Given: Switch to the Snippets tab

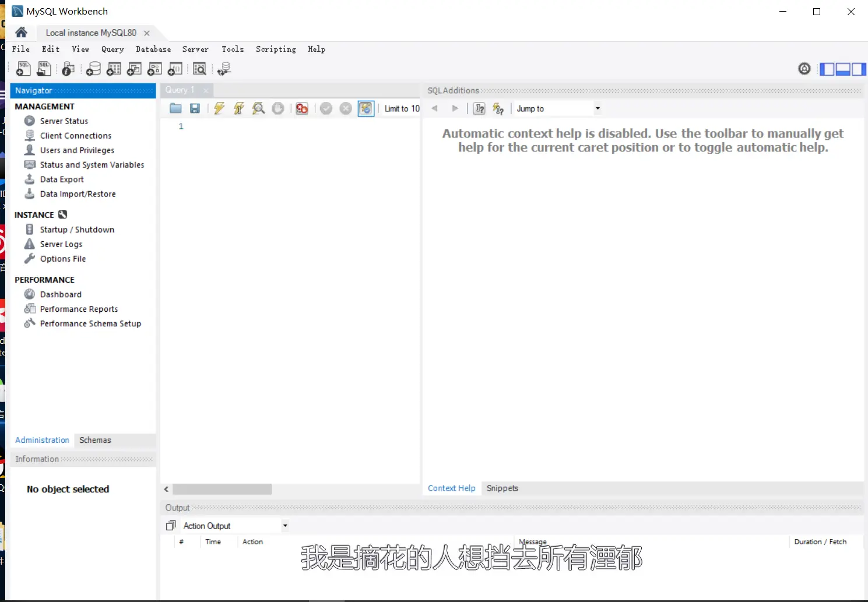Looking at the screenshot, I should [502, 488].
